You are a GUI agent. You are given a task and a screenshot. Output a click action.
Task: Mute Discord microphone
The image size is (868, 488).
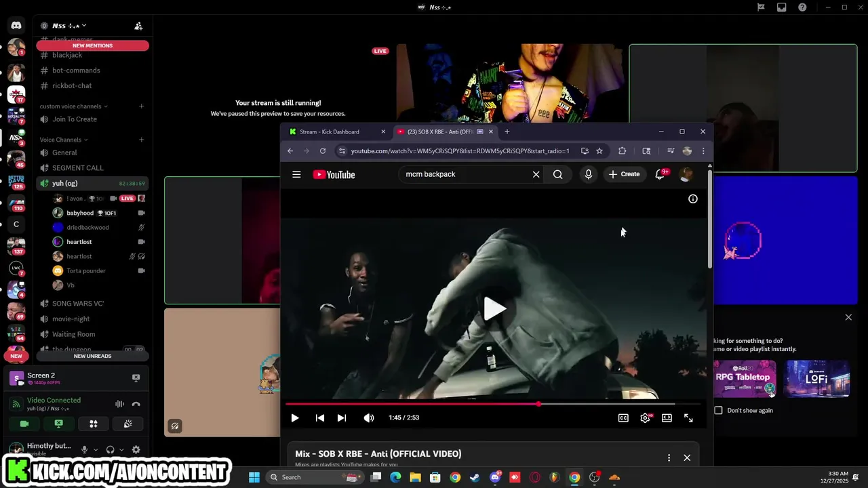(85, 449)
